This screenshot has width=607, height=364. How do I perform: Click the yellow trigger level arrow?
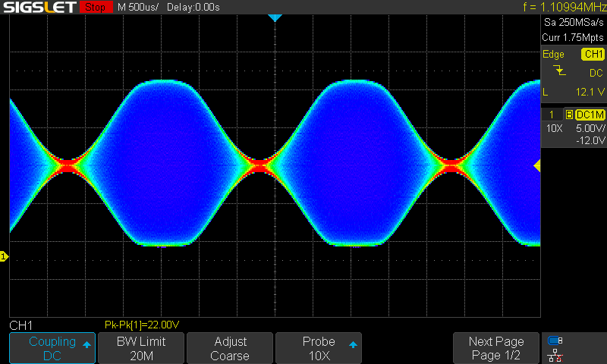click(537, 166)
